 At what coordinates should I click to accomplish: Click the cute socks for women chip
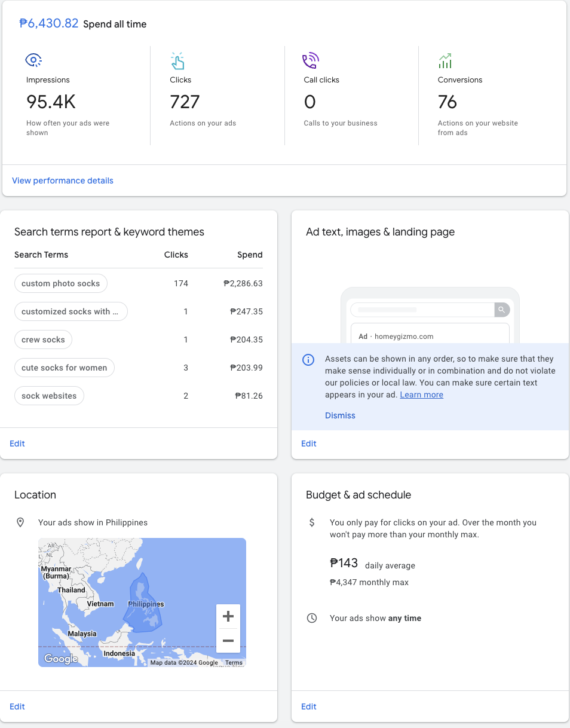(x=65, y=368)
